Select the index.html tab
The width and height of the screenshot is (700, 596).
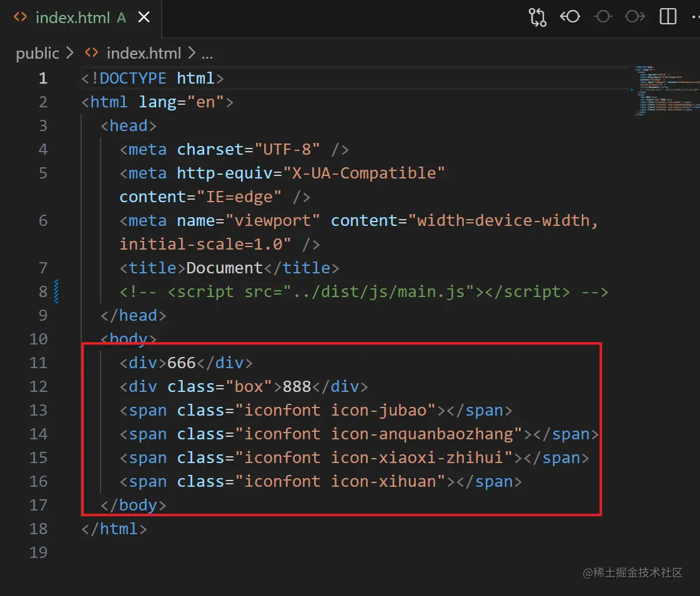pos(81,18)
